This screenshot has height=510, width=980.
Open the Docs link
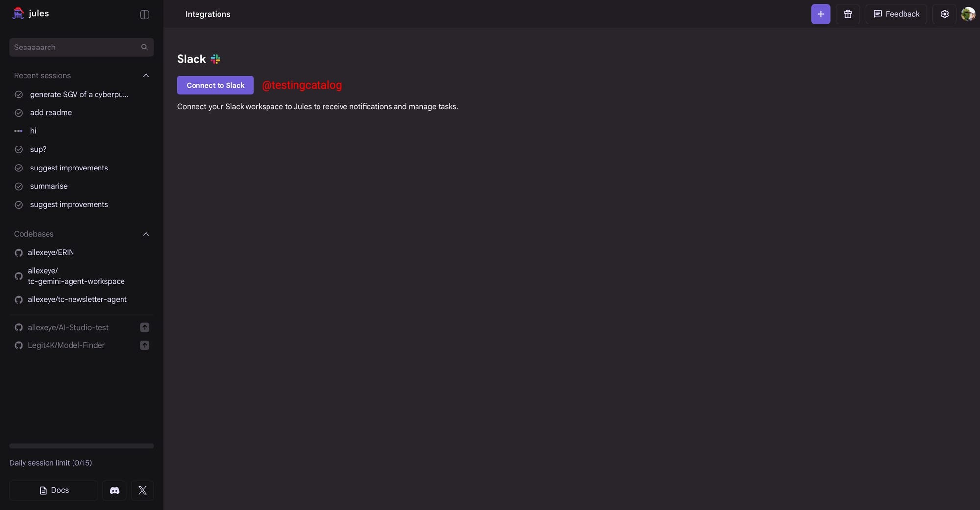coord(53,490)
